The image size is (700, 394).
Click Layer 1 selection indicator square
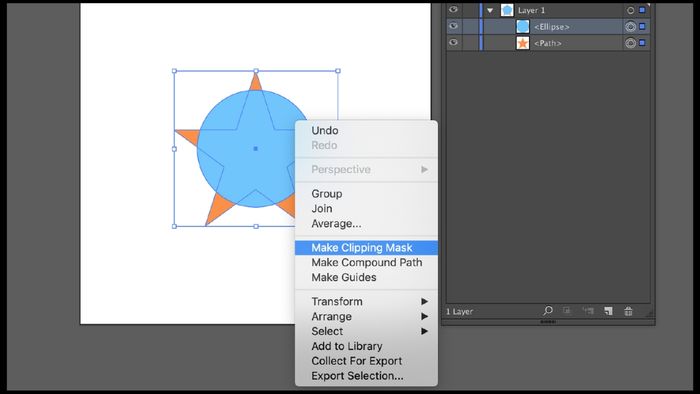point(642,10)
